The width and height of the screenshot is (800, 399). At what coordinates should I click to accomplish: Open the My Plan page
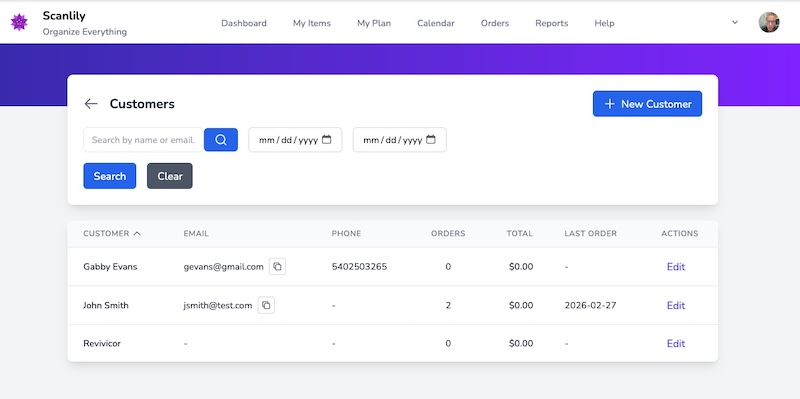tap(374, 23)
